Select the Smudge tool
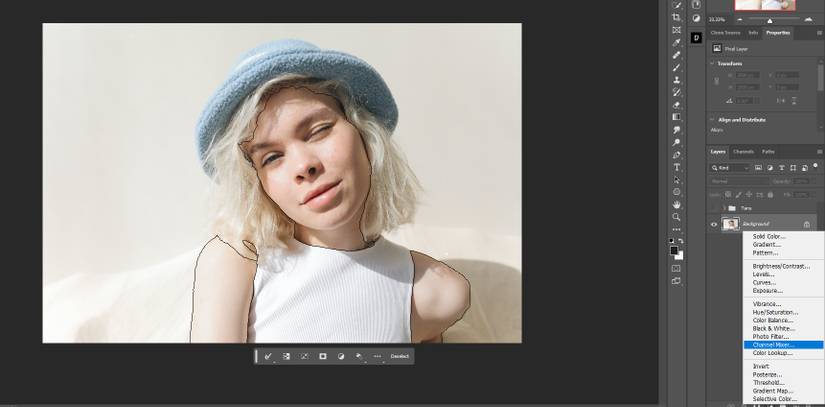Image resolution: width=825 pixels, height=407 pixels. (x=677, y=129)
